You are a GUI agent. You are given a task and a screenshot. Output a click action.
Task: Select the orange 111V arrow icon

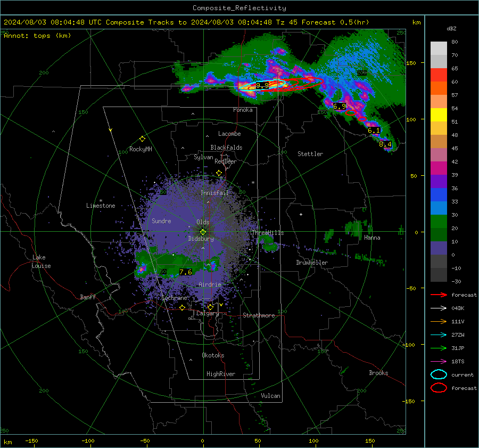439,321
